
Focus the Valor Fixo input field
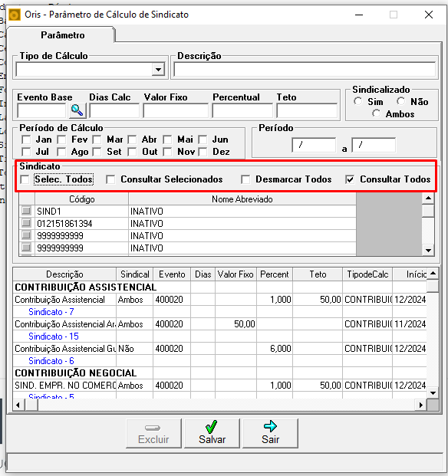(x=176, y=110)
